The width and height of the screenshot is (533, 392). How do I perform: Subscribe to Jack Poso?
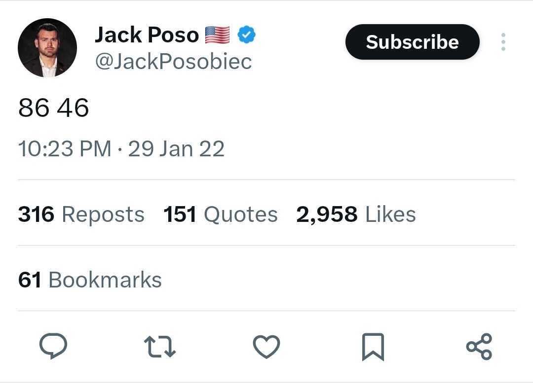click(412, 42)
